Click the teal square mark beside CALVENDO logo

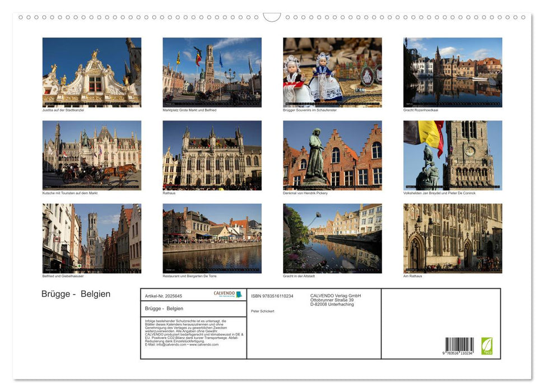240,295
